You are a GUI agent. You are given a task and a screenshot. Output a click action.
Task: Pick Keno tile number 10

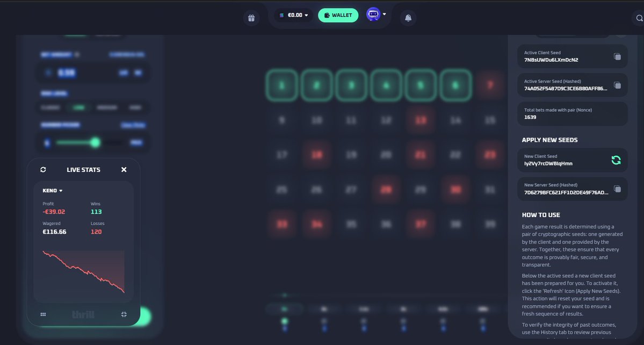point(317,120)
